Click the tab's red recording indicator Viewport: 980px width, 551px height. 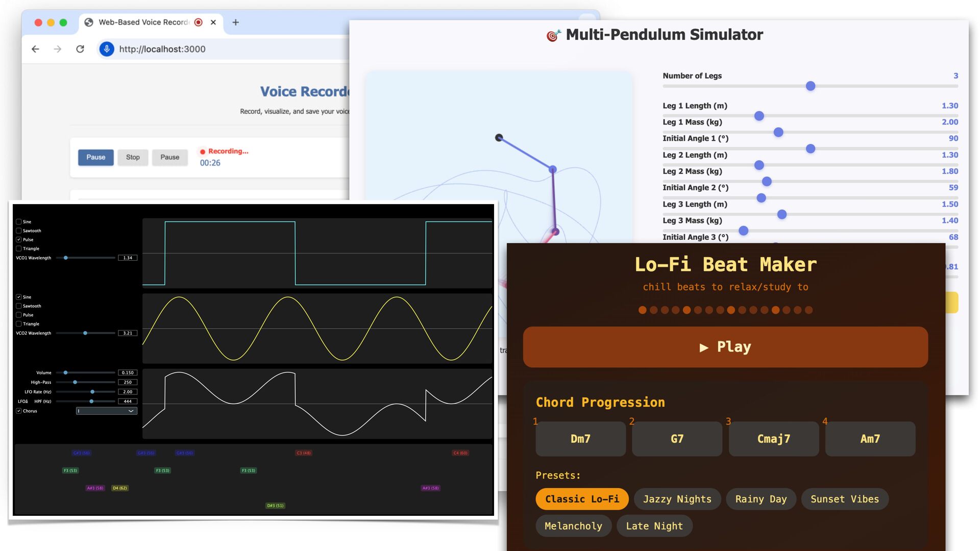pos(199,22)
